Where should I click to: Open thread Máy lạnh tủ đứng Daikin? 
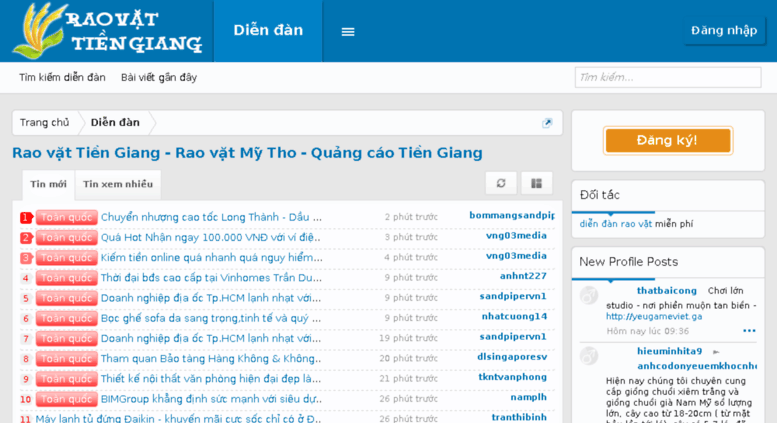pos(178,419)
